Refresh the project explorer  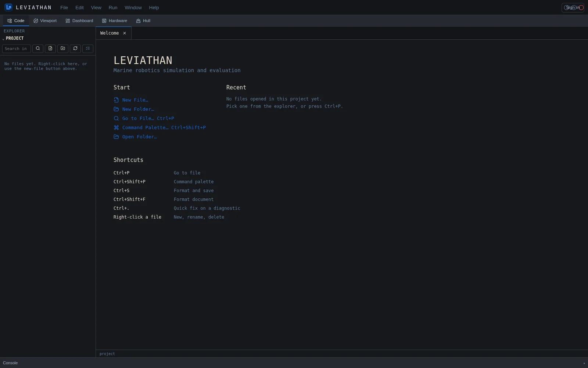(x=75, y=49)
